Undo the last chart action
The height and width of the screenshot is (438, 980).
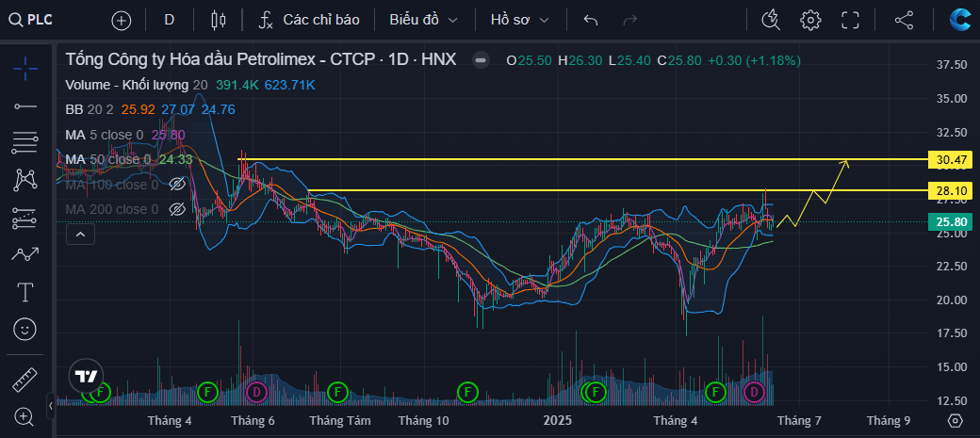[591, 20]
